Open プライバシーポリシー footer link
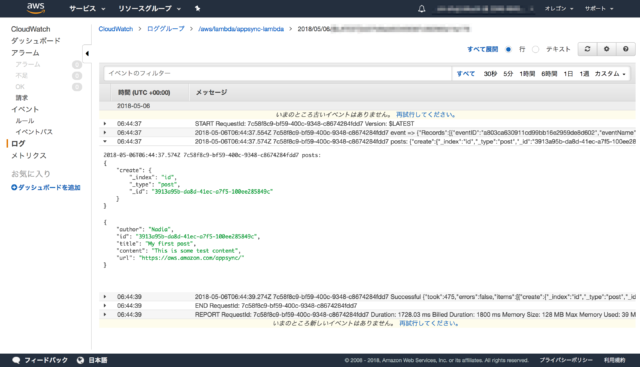 pos(566,360)
